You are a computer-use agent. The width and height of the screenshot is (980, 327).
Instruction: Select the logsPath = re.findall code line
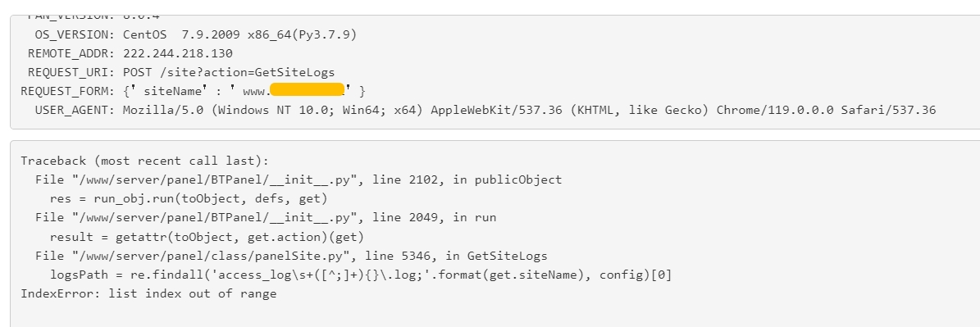point(361,275)
